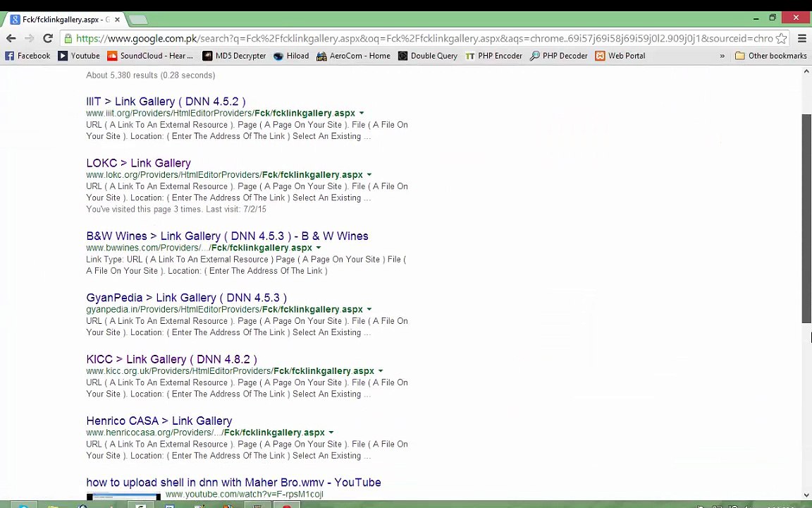This screenshot has height=508, width=812.
Task: Click the address bar URL field
Action: 424,38
